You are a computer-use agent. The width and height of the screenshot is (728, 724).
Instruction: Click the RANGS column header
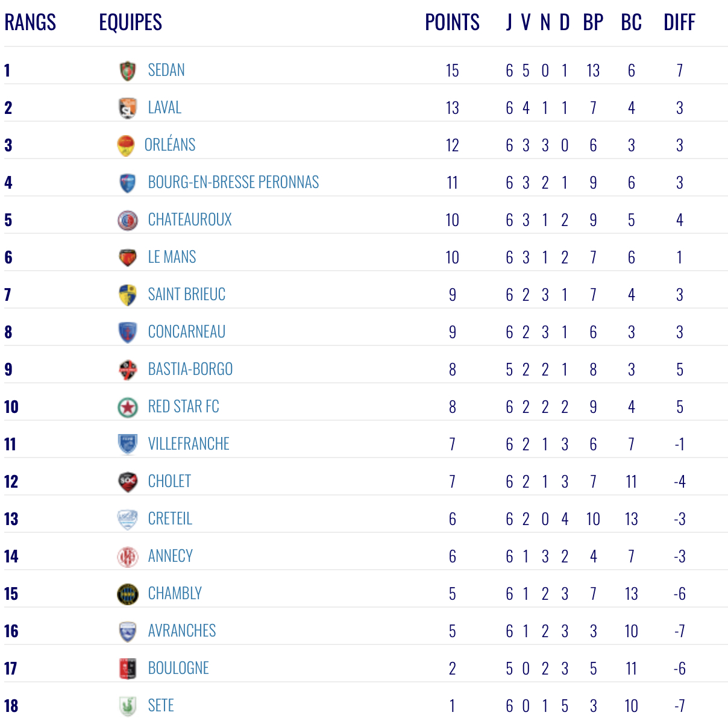[x=30, y=22]
